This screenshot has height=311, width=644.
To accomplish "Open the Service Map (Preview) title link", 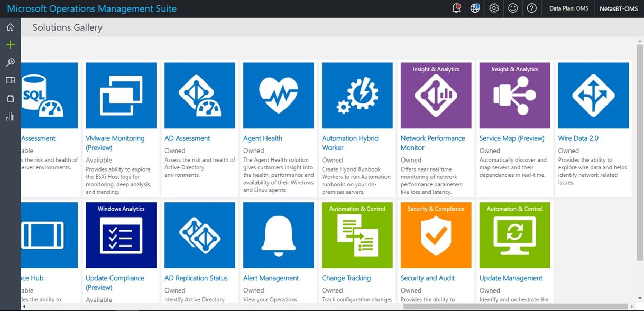I will pyautogui.click(x=512, y=138).
